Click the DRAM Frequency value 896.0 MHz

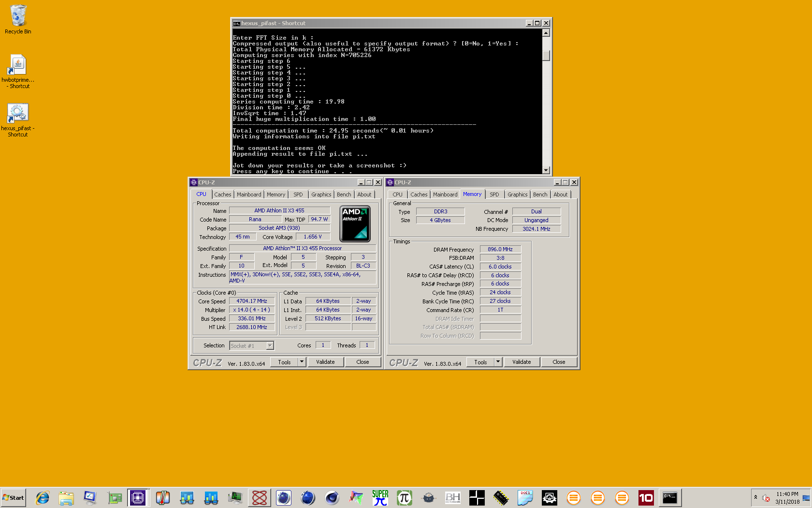[x=500, y=249]
